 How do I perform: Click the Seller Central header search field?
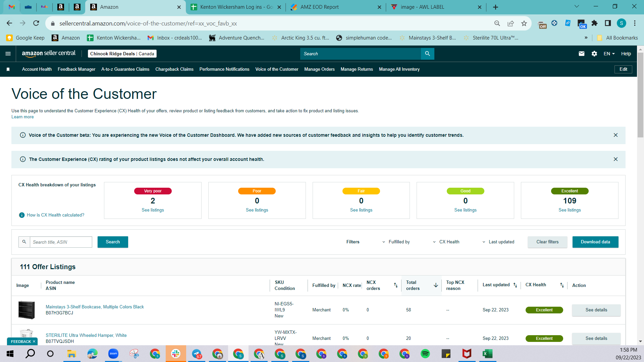tap(361, 54)
